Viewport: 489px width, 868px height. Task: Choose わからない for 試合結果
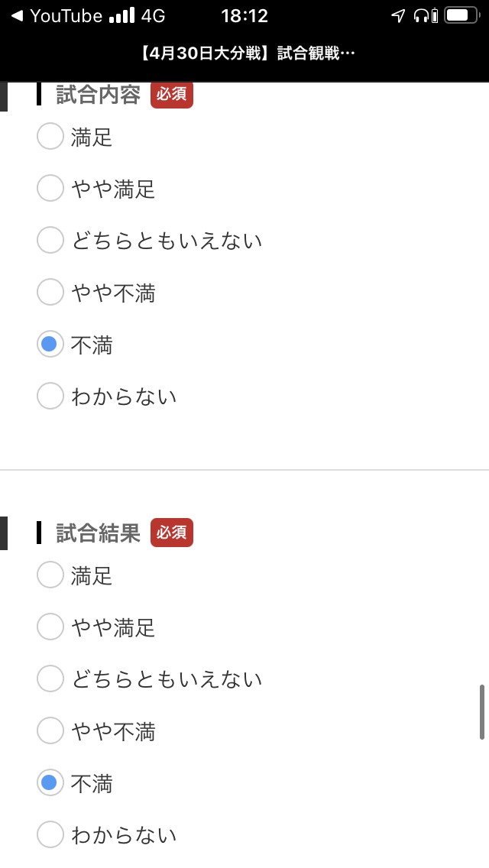(x=50, y=834)
